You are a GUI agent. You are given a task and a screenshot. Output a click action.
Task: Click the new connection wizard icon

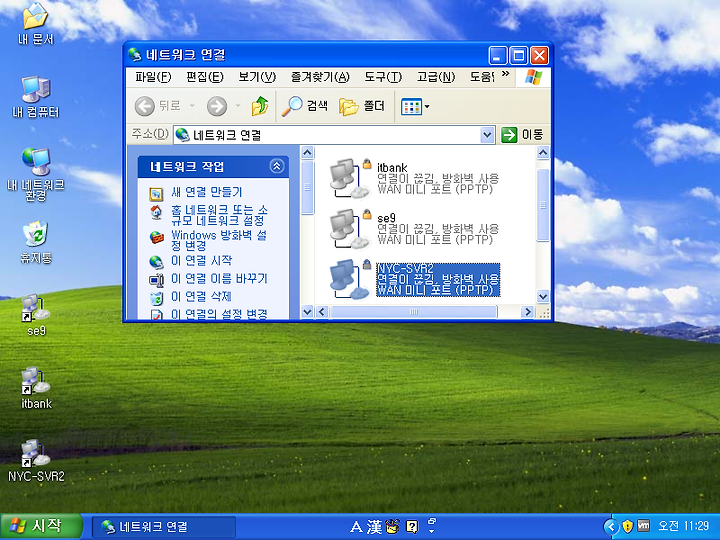pos(156,194)
